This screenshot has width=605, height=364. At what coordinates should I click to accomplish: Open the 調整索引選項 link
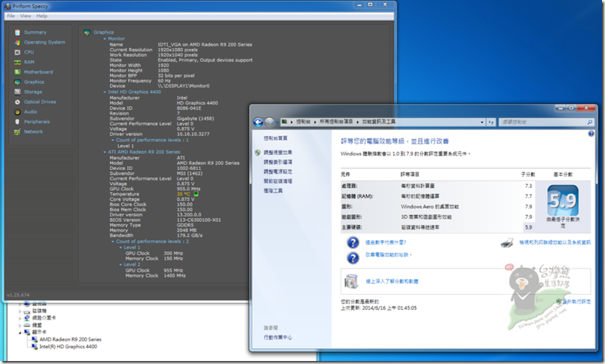point(278,162)
